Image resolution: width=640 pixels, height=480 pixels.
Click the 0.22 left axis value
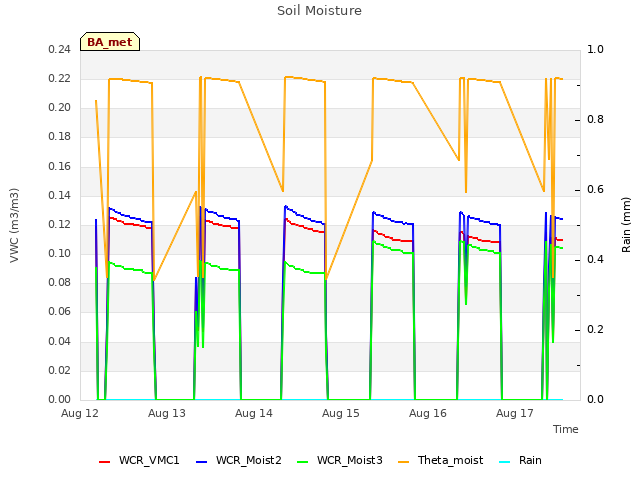(x=60, y=79)
